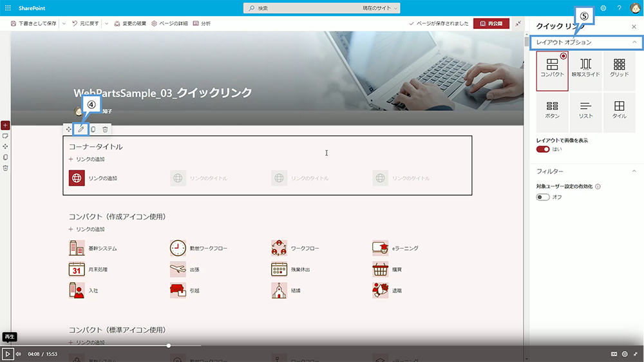Add a new section with the red plus
Viewport: 644px width, 362px height.
click(5, 125)
